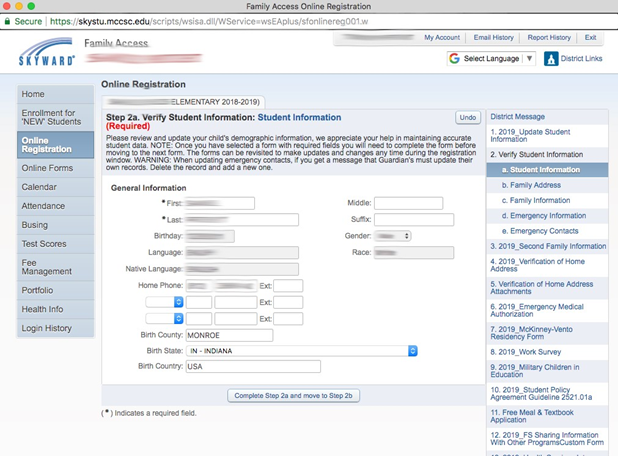Open My Account link
618x456 pixels.
tap(441, 38)
